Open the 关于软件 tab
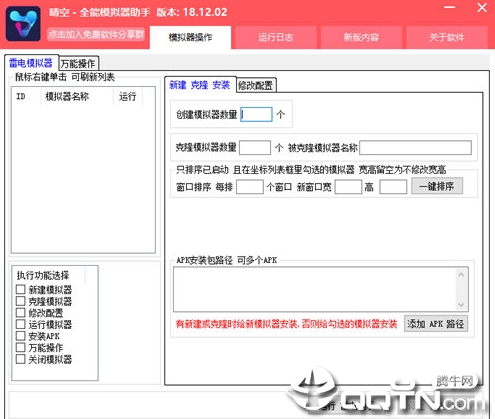 447,37
